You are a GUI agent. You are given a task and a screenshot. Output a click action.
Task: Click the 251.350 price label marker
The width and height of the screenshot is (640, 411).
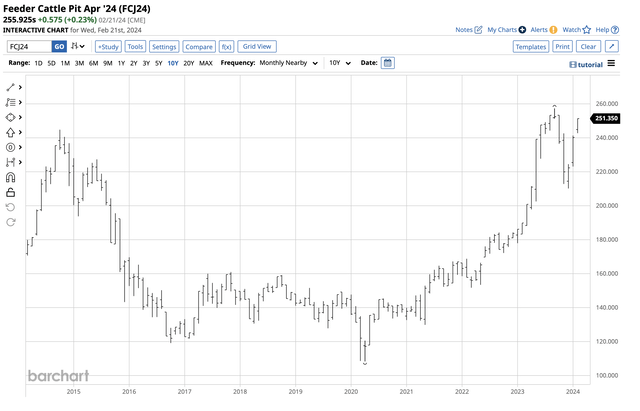[x=606, y=118]
